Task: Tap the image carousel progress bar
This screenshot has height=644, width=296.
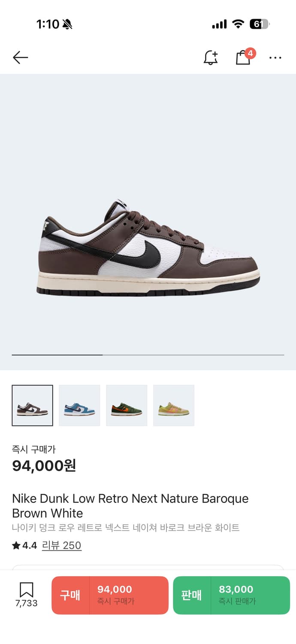Action: 148,355
